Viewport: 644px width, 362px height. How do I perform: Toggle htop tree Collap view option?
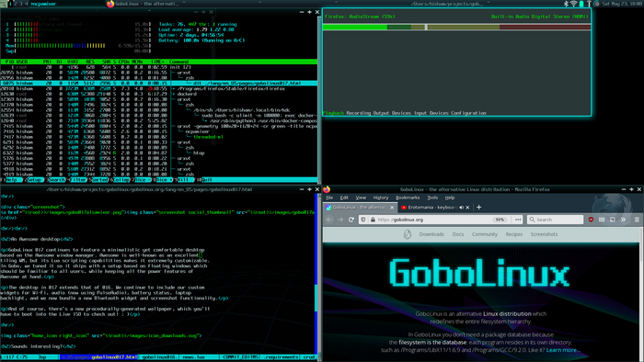121,179
